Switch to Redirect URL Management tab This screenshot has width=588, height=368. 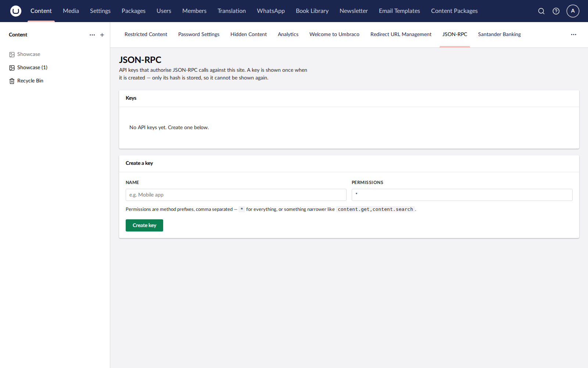point(401,35)
